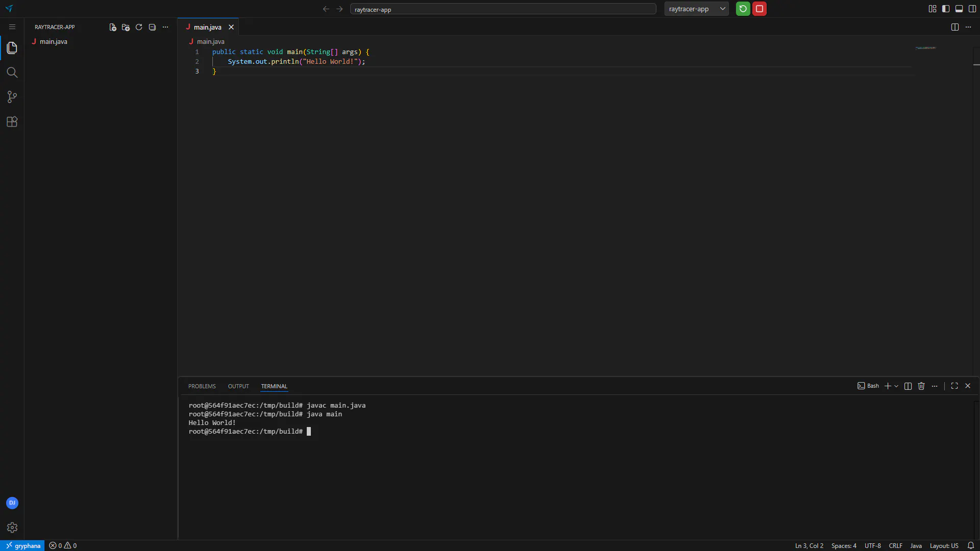Open the DJ account avatar
Image resolution: width=980 pixels, height=551 pixels.
(12, 503)
